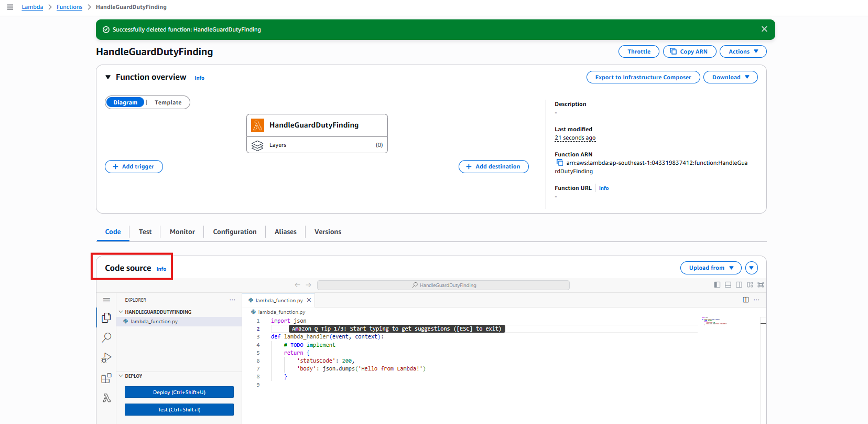Open the Upload from dropdown
This screenshot has height=424, width=868.
711,268
